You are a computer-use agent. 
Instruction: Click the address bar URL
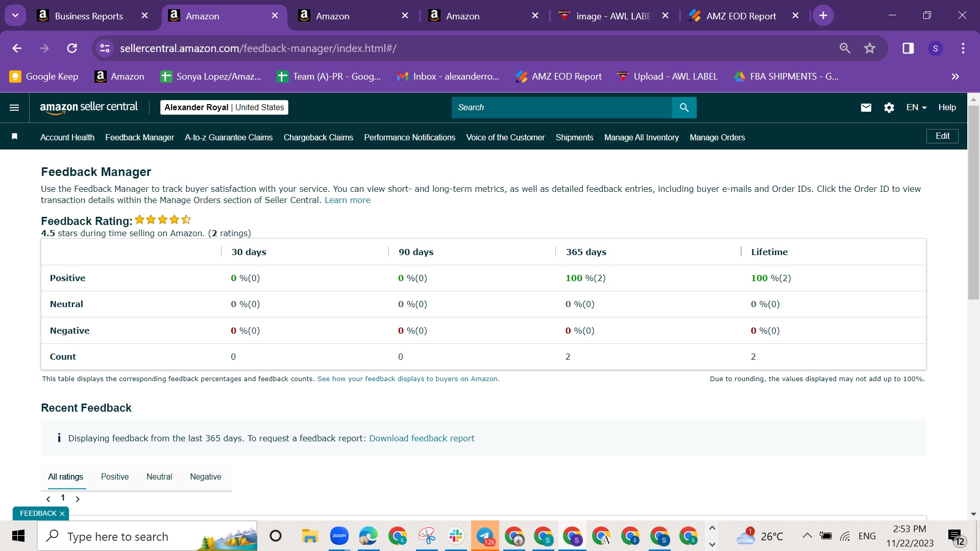point(258,48)
